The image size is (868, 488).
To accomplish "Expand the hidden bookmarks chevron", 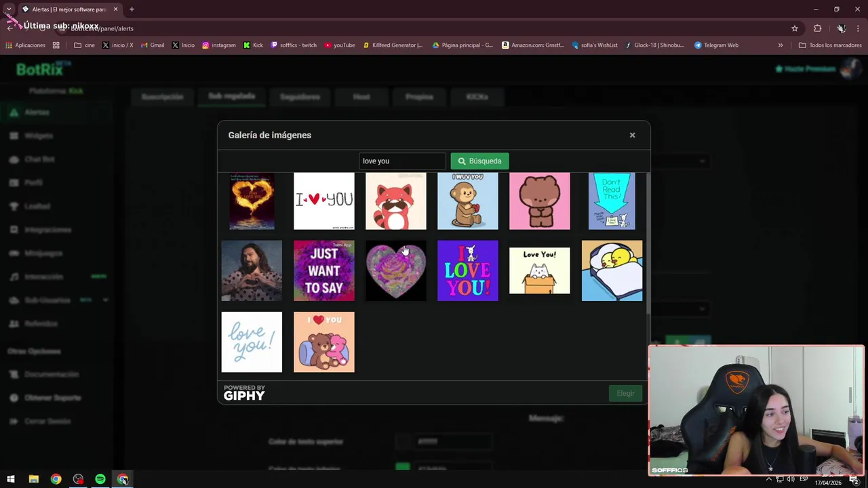I will (x=780, y=45).
